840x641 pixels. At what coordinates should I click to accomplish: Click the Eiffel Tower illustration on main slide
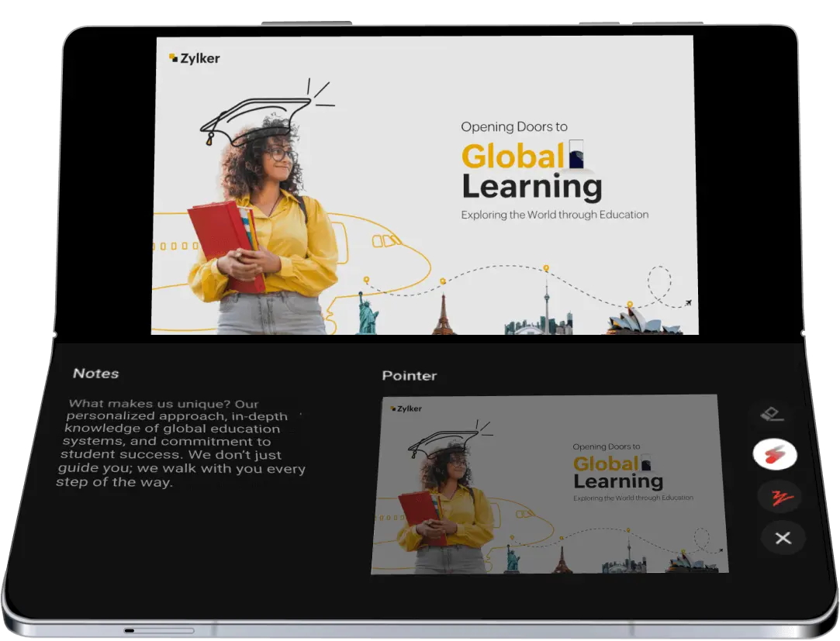443,315
